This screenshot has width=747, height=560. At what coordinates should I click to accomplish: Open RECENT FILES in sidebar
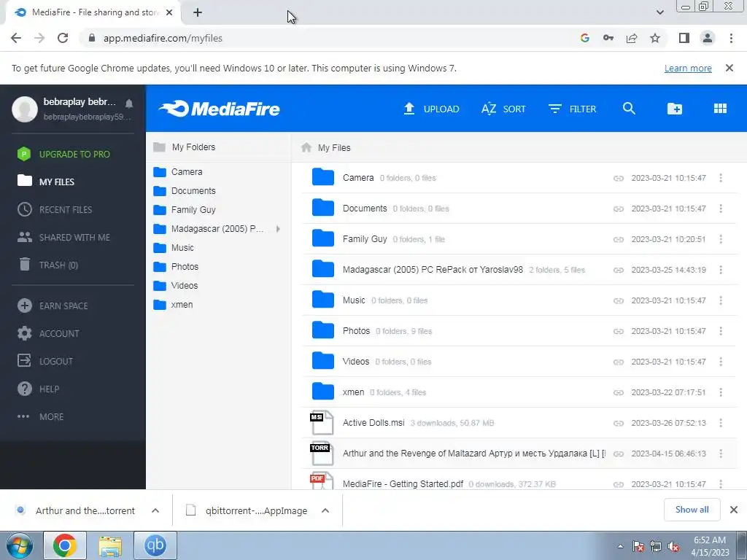pyautogui.click(x=55, y=209)
